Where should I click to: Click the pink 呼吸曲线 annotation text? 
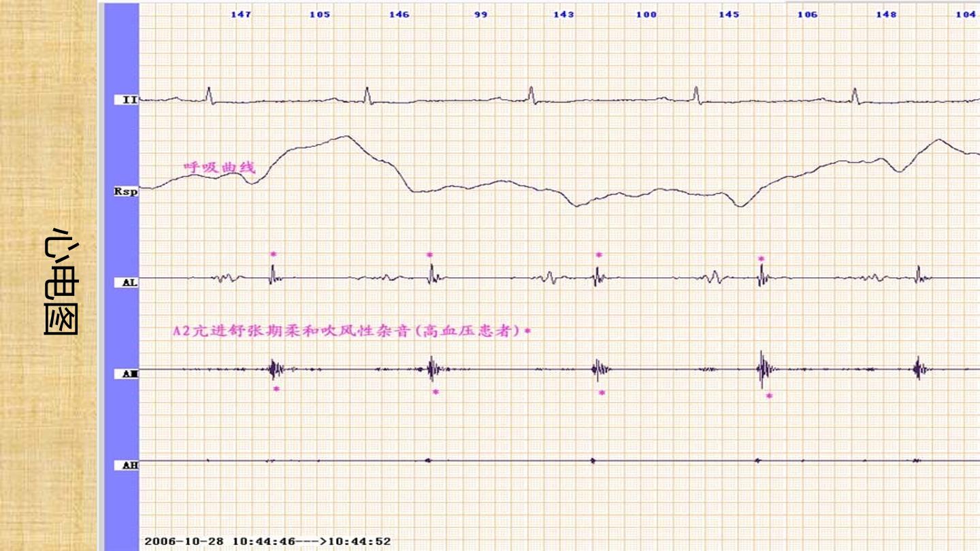219,167
